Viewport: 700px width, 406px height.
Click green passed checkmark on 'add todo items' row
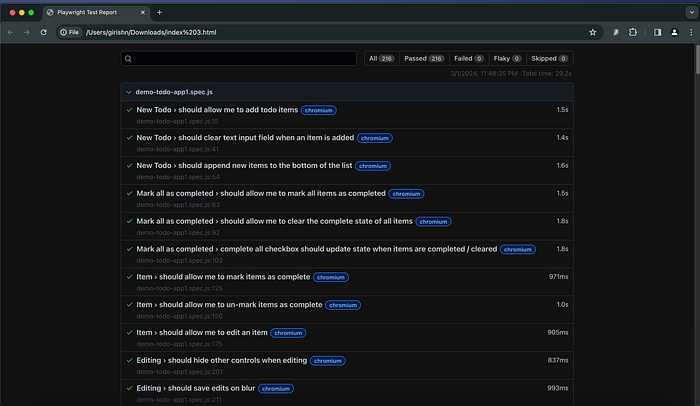tap(129, 110)
